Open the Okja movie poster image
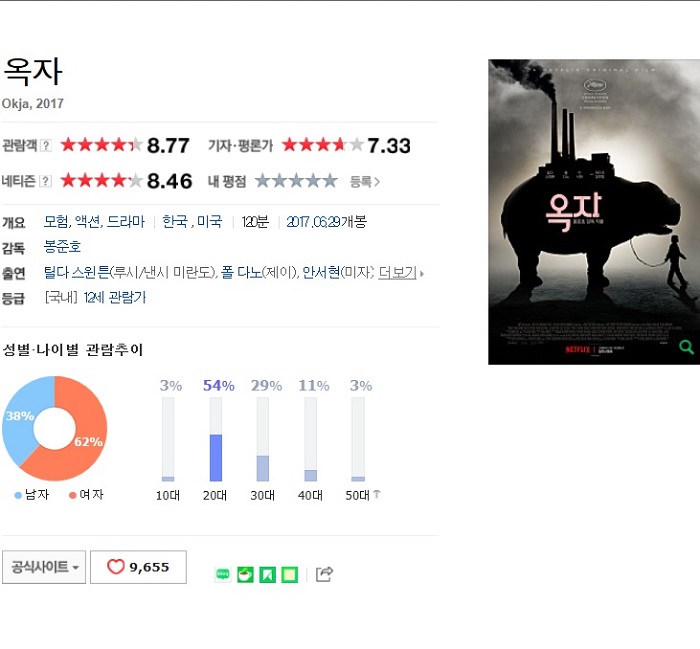700x649 pixels. 594,212
